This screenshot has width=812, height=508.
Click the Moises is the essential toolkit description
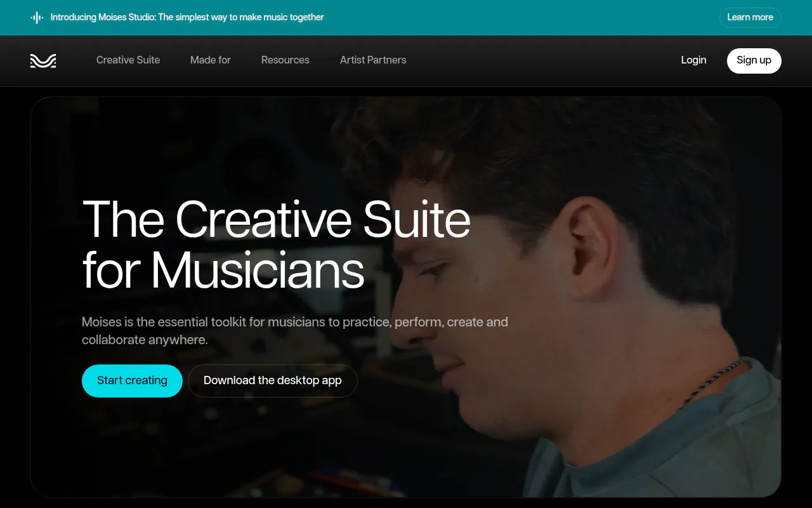point(295,331)
